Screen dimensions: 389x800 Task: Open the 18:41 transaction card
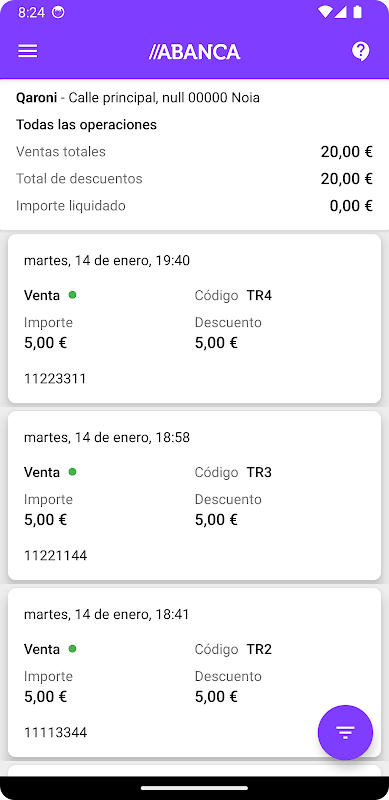point(194,673)
